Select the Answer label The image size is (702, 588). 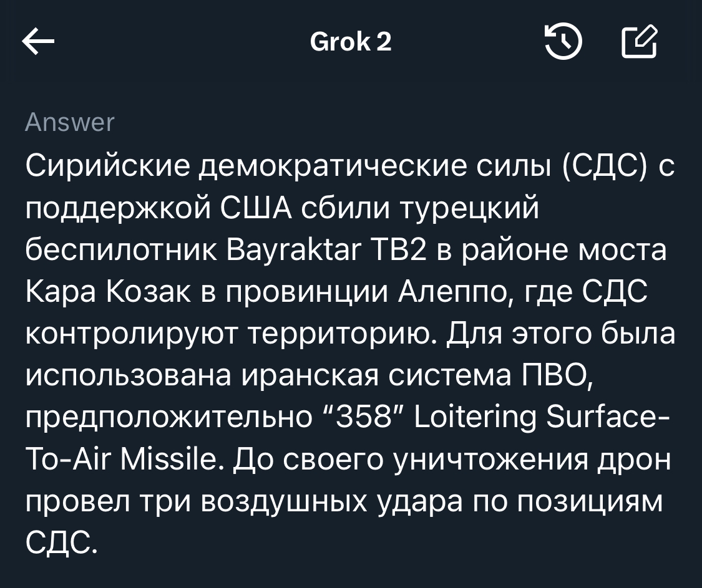[70, 122]
